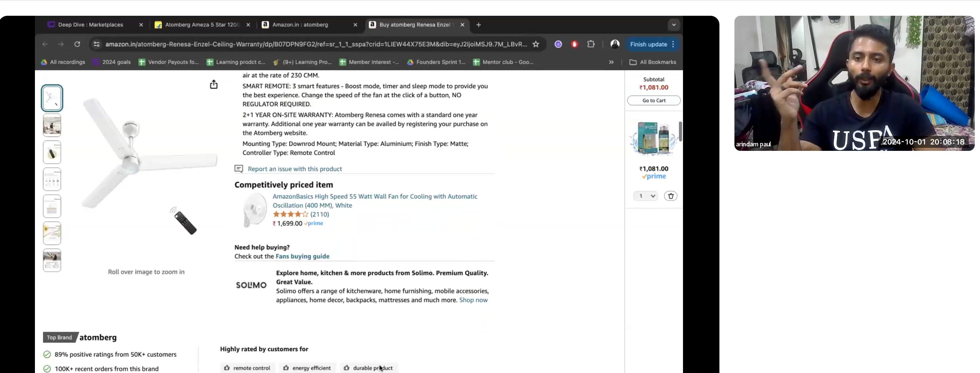Viewport: 980px width, 373px height.
Task: Click Report an issue with this product
Action: pos(295,169)
